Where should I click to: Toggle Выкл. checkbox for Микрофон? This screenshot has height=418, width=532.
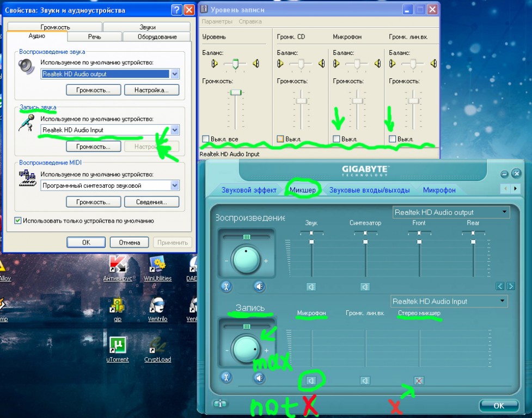click(x=336, y=139)
